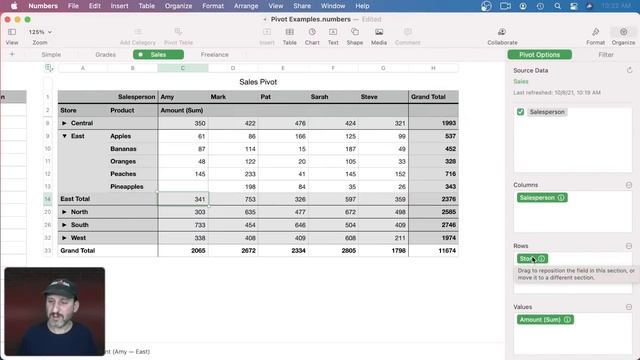Select row 14 header
The width and height of the screenshot is (640, 360).
[48, 199]
